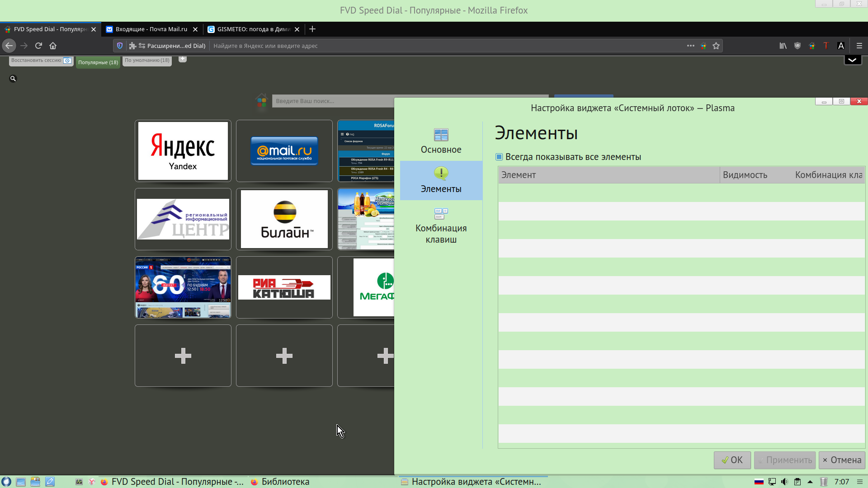Image resolution: width=868 pixels, height=488 pixels.
Task: Bookmark the page with the star icon
Action: pyautogui.click(x=716, y=46)
